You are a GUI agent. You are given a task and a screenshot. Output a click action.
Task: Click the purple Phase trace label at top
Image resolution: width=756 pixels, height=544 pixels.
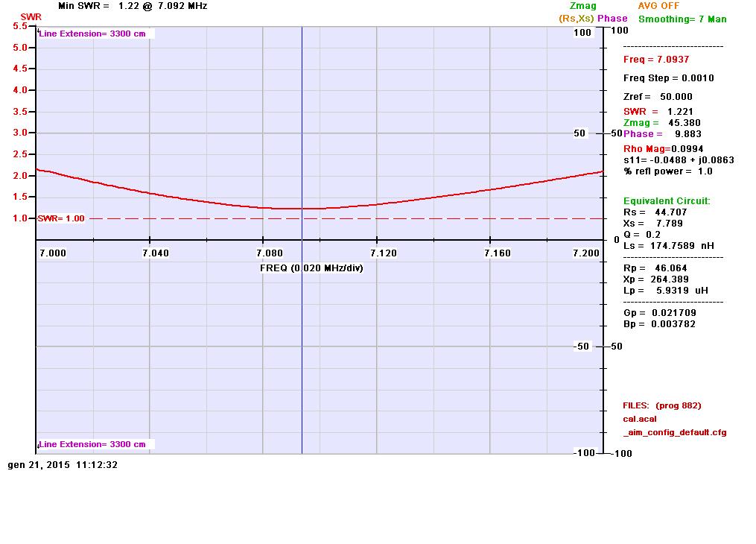[612, 19]
